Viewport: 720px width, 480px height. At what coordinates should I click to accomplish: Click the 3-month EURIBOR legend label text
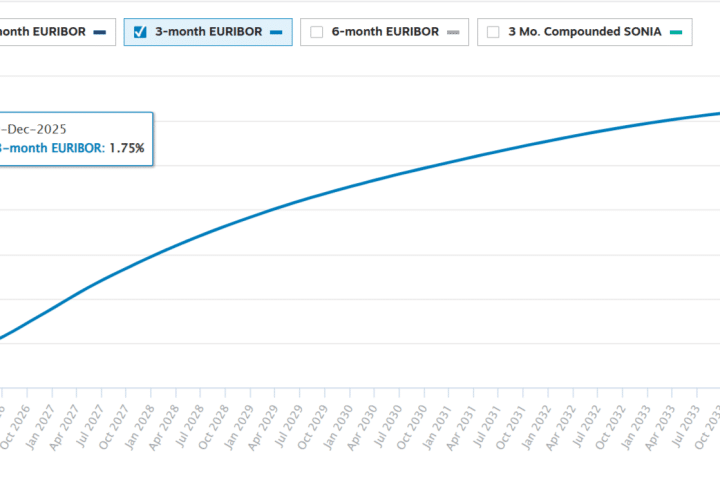pos(208,32)
